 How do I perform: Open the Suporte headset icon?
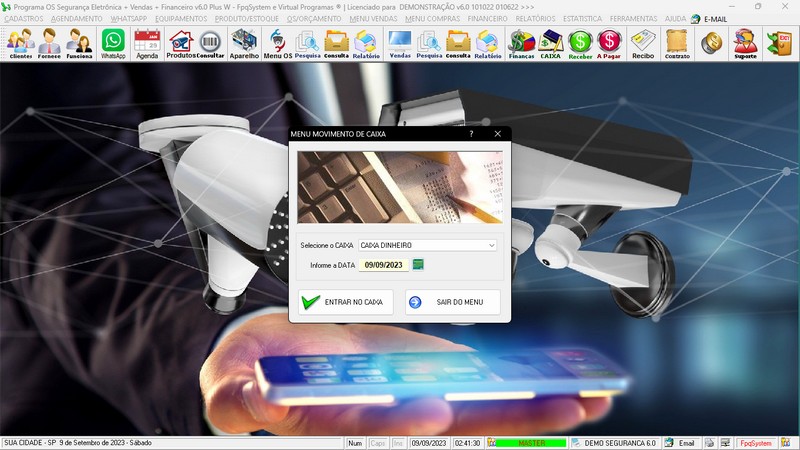click(745, 44)
